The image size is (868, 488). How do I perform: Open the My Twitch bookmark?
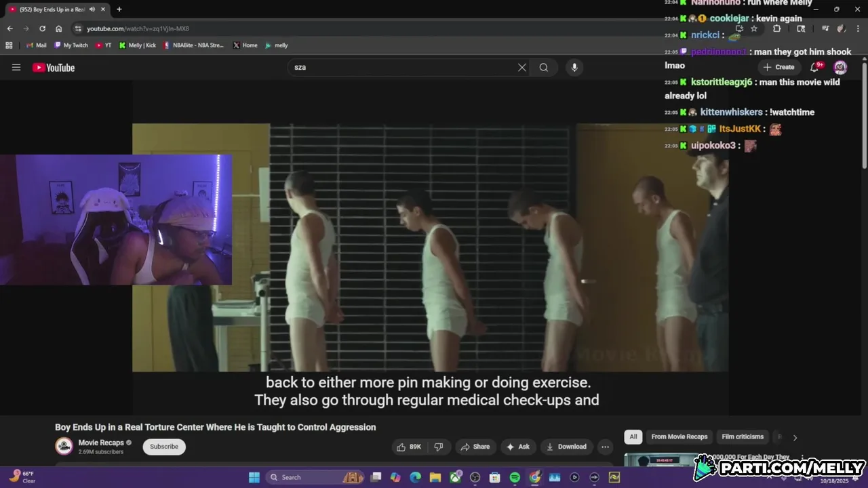click(71, 45)
